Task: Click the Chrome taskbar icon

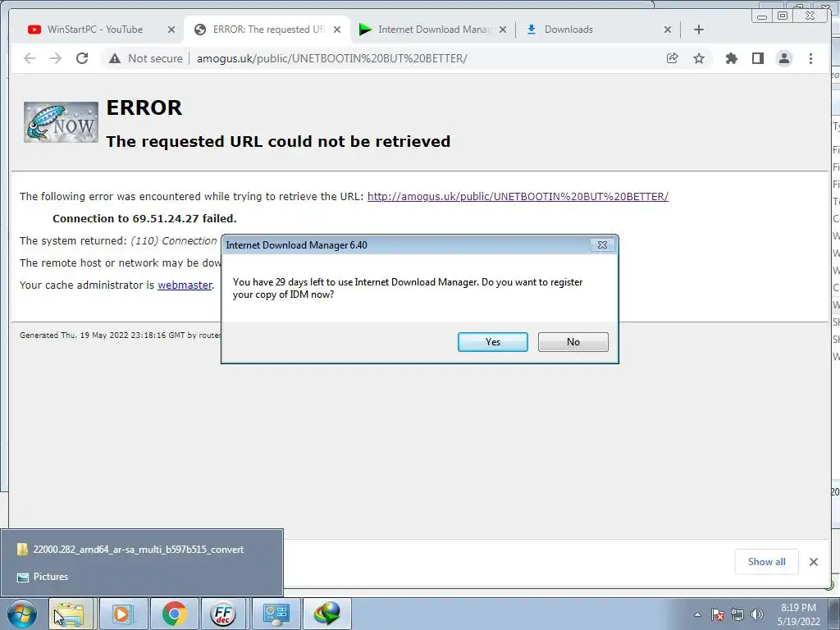Action: (174, 614)
